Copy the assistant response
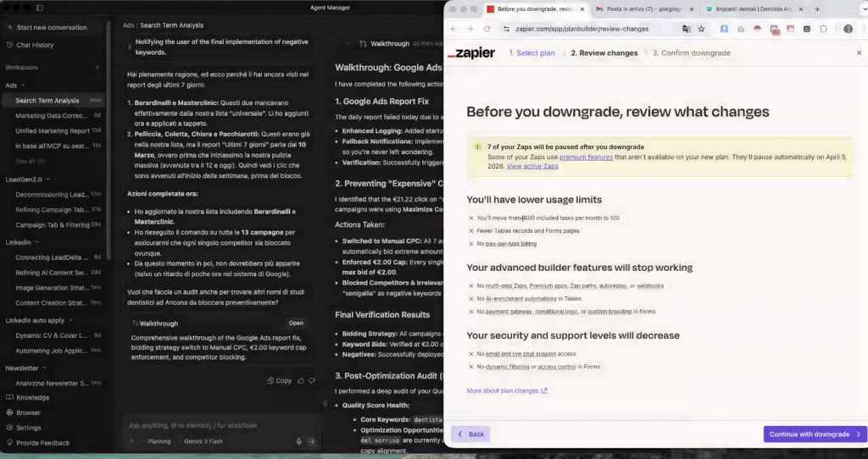The image size is (868, 459). 280,380
